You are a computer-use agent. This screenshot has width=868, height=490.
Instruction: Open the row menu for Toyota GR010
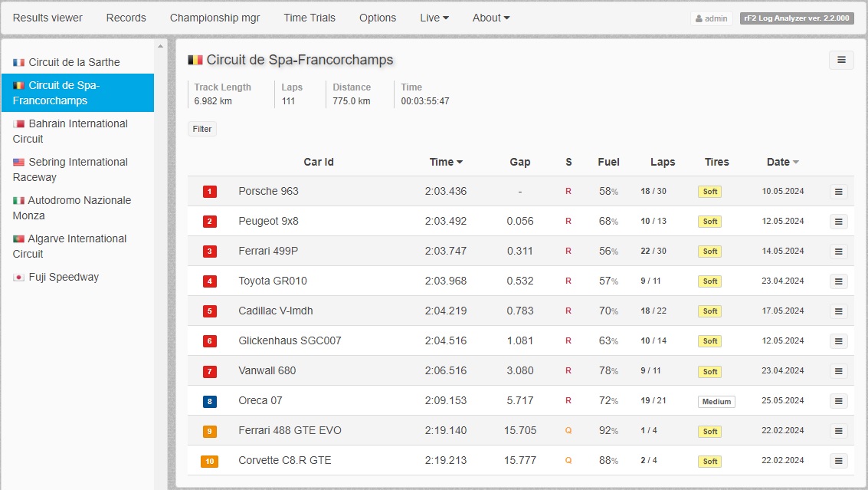coord(839,281)
